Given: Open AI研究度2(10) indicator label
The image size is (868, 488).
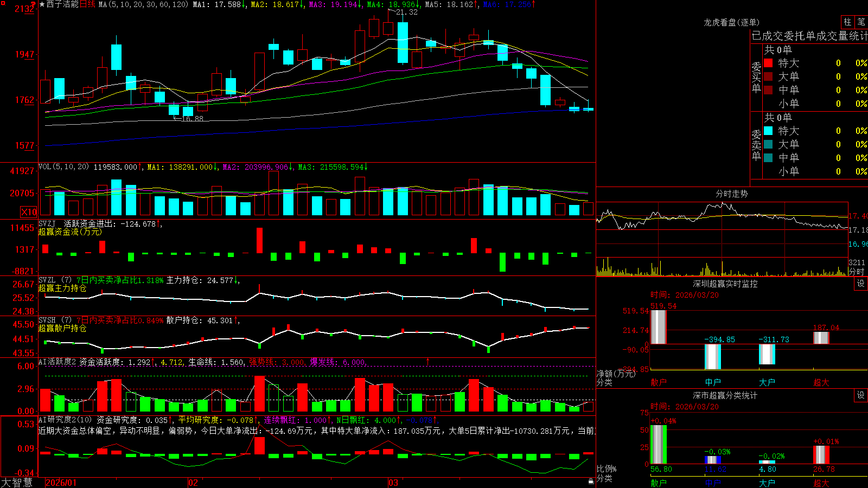Looking at the screenshot, I should click(66, 420).
